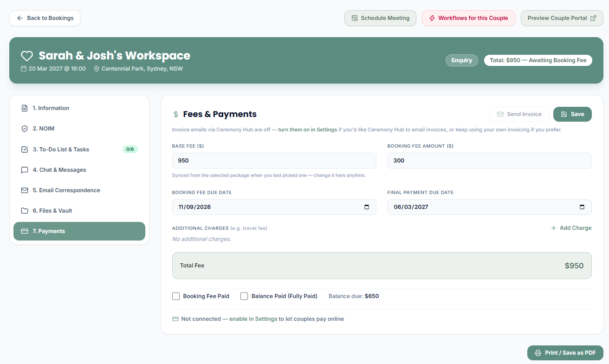Click the folder icon beside Files & Vault
This screenshot has width=609, height=364.
click(25, 211)
